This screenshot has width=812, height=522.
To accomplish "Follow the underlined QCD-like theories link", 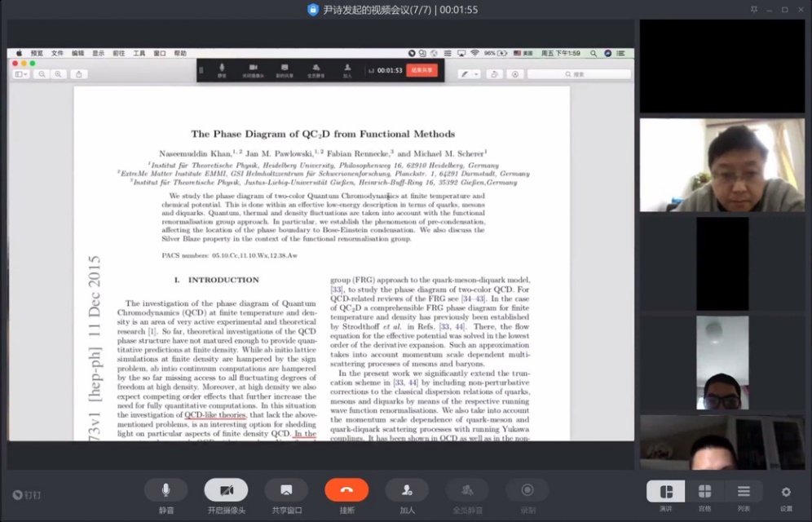I will (x=215, y=415).
